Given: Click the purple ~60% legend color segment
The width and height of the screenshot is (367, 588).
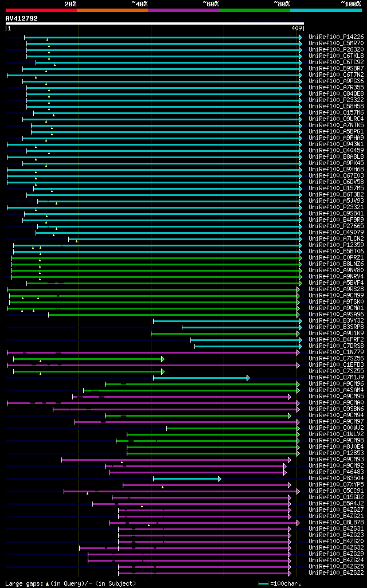Looking at the screenshot, I should coord(183,10).
